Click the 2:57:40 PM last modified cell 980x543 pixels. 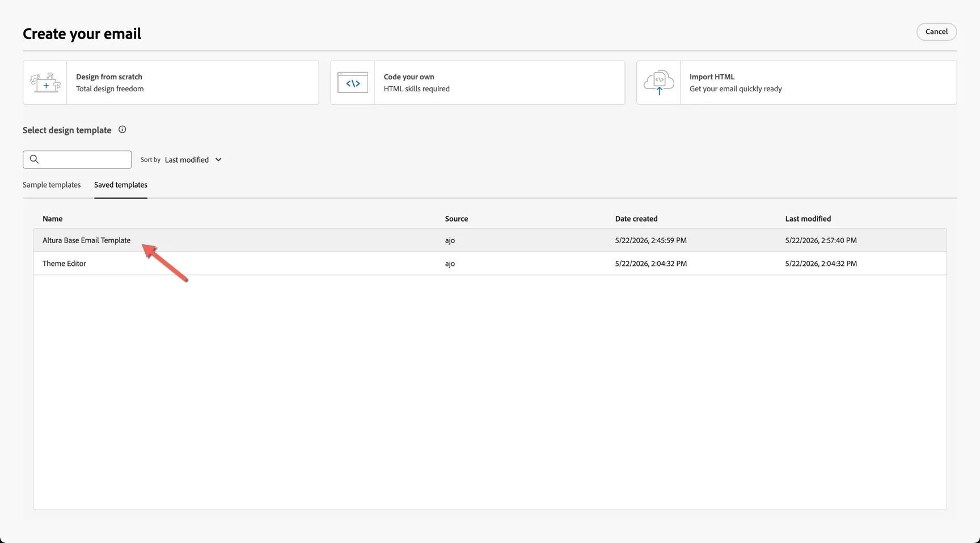point(821,240)
